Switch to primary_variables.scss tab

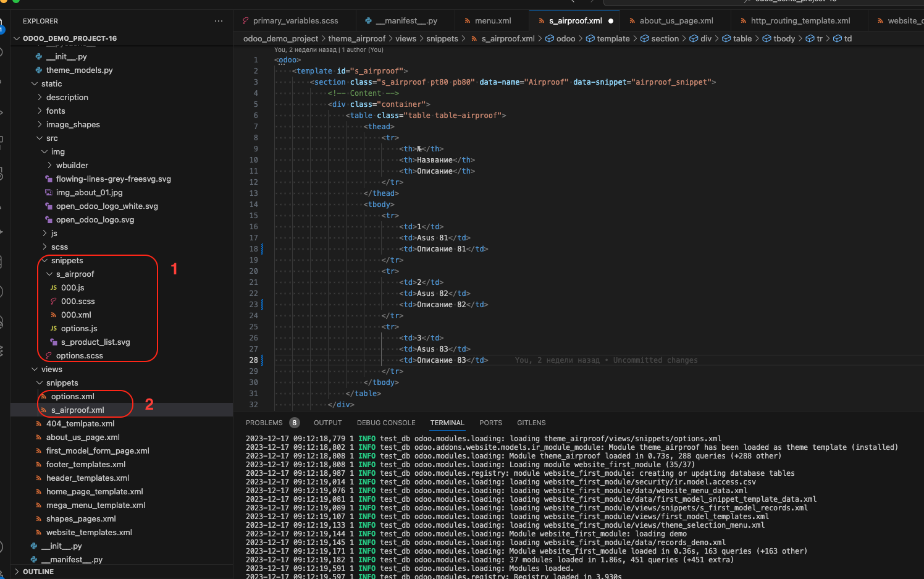click(295, 21)
